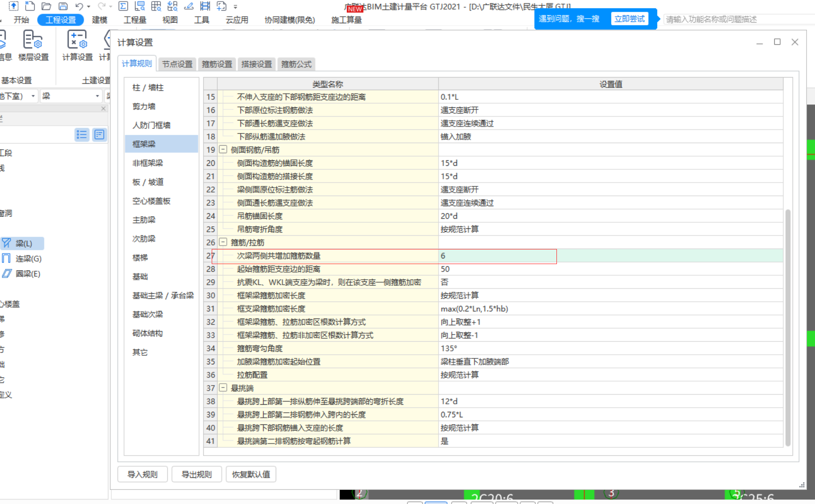
Task: Click the 恢复默认值 button
Action: coord(251,474)
